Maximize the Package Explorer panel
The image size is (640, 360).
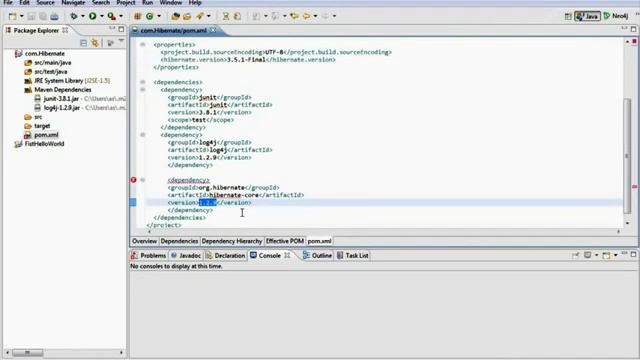121,29
